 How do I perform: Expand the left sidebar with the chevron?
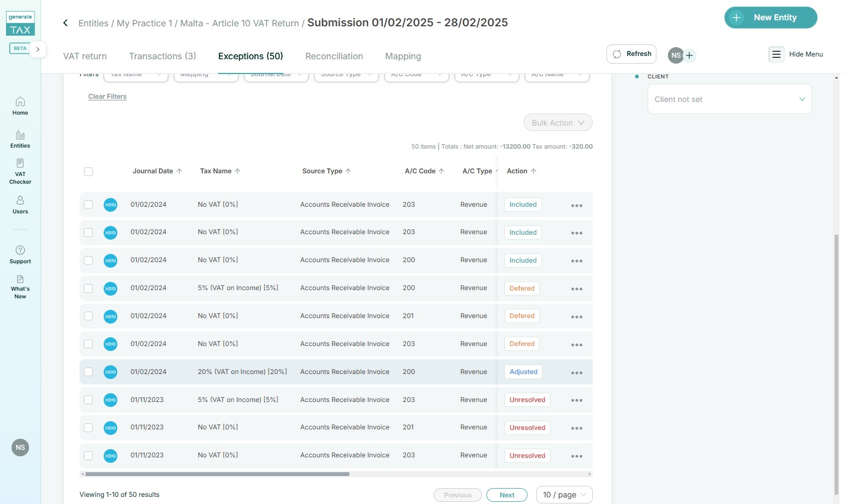pyautogui.click(x=37, y=49)
